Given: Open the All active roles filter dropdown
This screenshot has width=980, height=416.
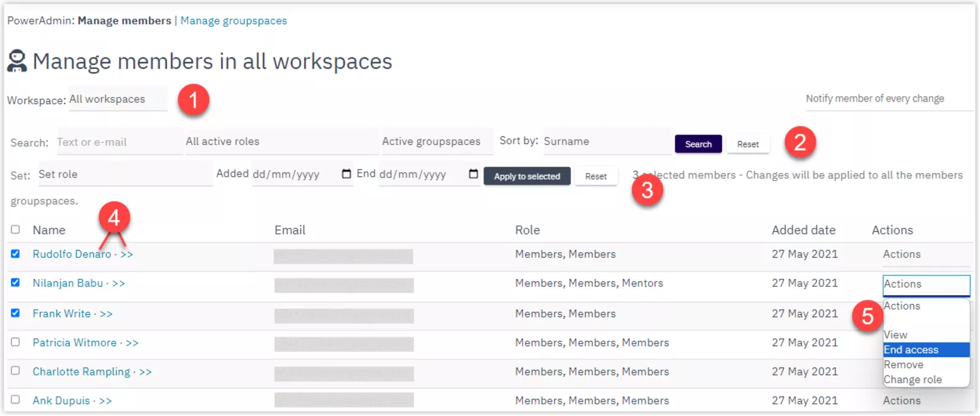Looking at the screenshot, I should (282, 141).
